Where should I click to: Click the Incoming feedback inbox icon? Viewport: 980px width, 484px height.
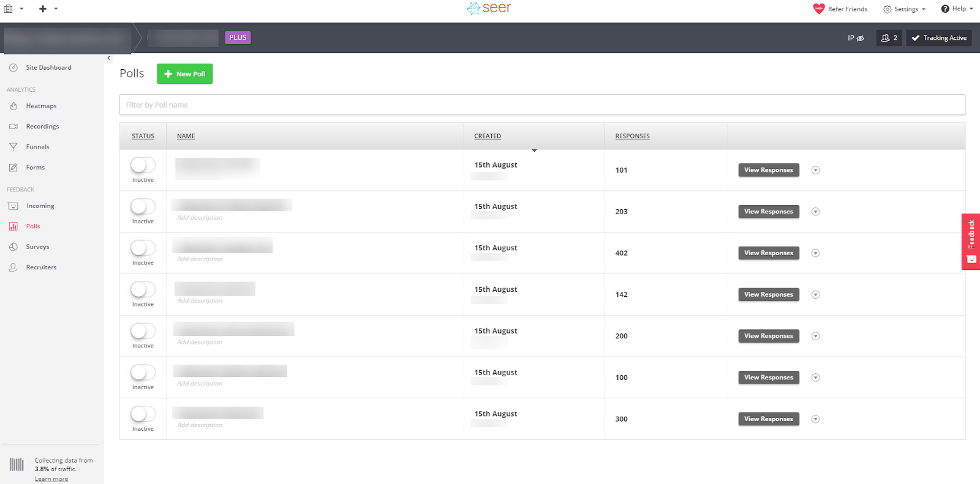(x=13, y=206)
